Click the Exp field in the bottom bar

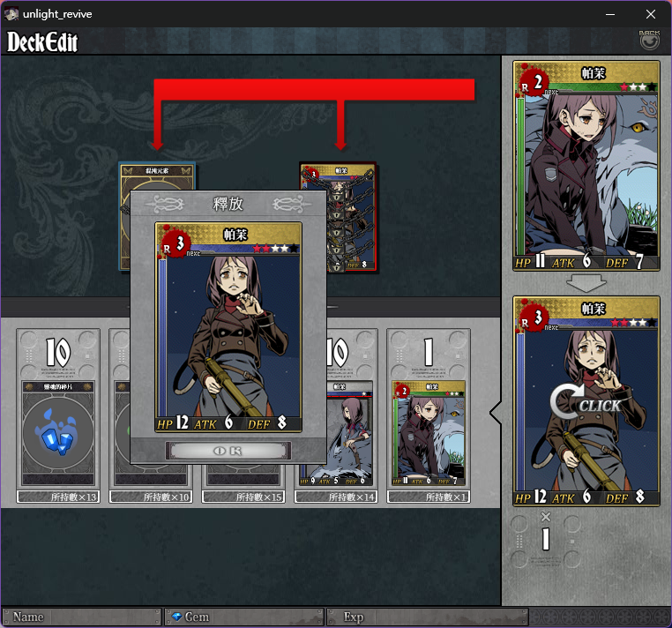pyautogui.click(x=428, y=617)
